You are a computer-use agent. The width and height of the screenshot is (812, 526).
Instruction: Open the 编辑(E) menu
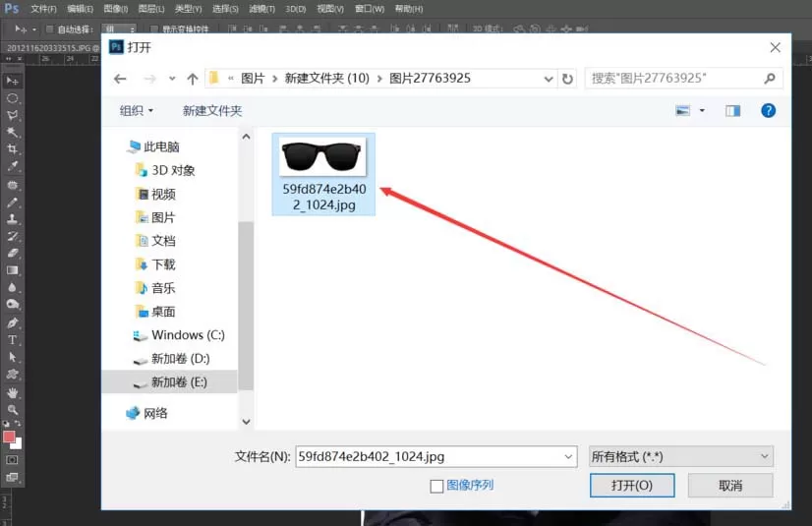point(81,9)
